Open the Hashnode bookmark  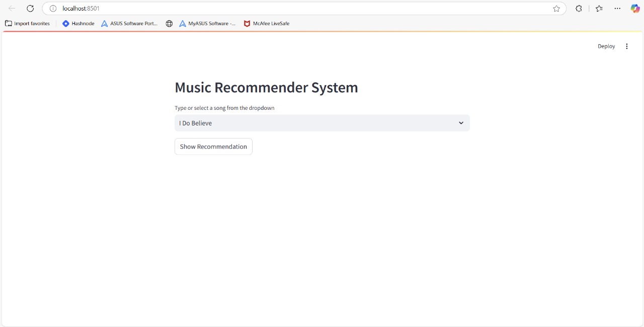tap(78, 24)
